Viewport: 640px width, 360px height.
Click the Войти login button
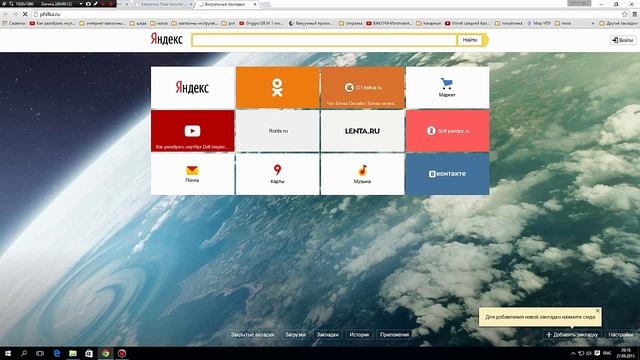pos(623,40)
